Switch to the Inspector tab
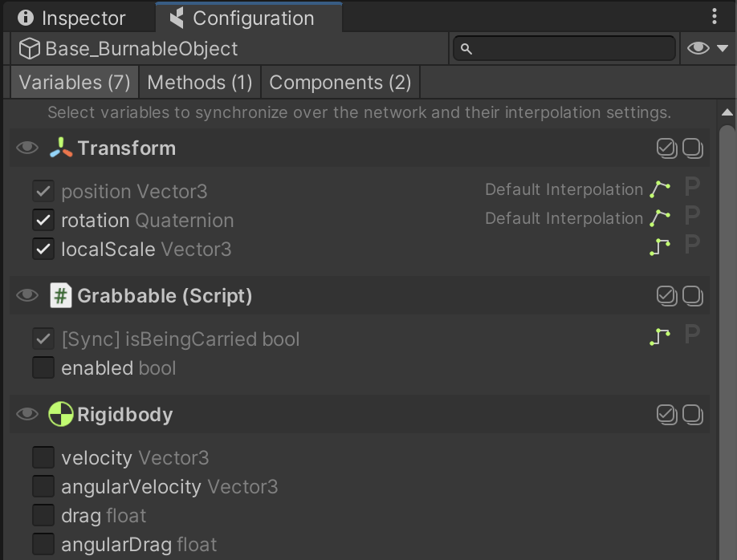 [x=72, y=18]
